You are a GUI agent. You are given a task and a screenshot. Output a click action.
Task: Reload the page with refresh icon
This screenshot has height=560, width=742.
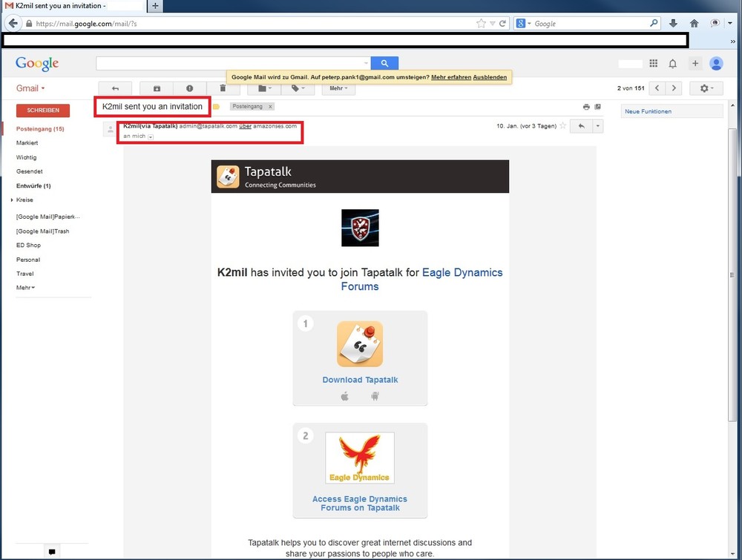pos(502,23)
